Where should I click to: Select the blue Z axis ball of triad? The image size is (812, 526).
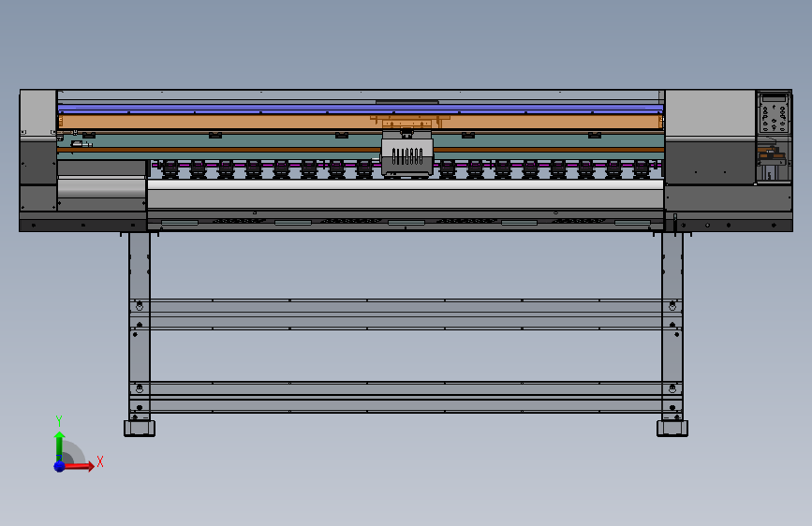(60, 466)
